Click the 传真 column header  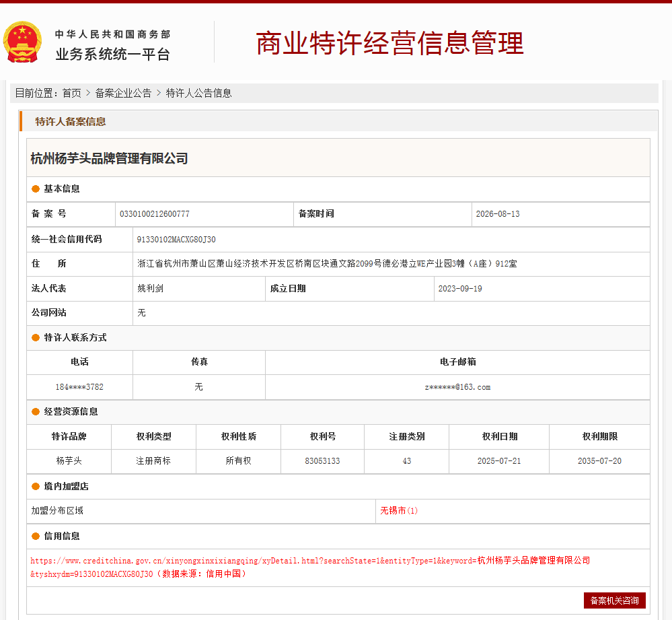point(199,362)
